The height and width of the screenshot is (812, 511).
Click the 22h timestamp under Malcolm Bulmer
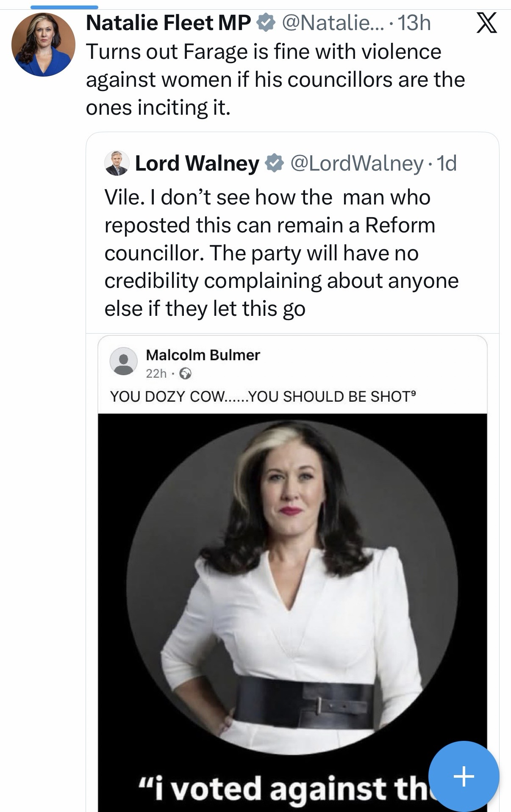(156, 373)
